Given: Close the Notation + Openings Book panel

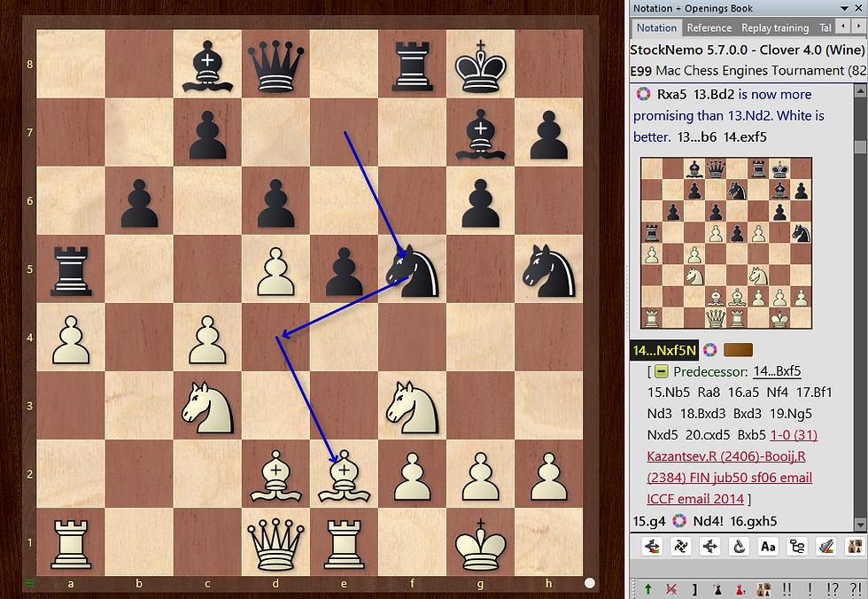Looking at the screenshot, I should point(858,8).
